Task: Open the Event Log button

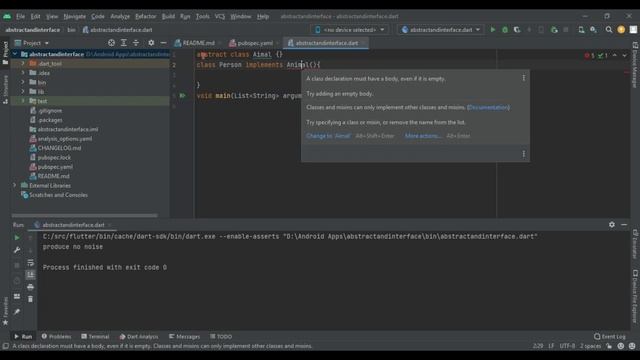Action: [x=610, y=337]
